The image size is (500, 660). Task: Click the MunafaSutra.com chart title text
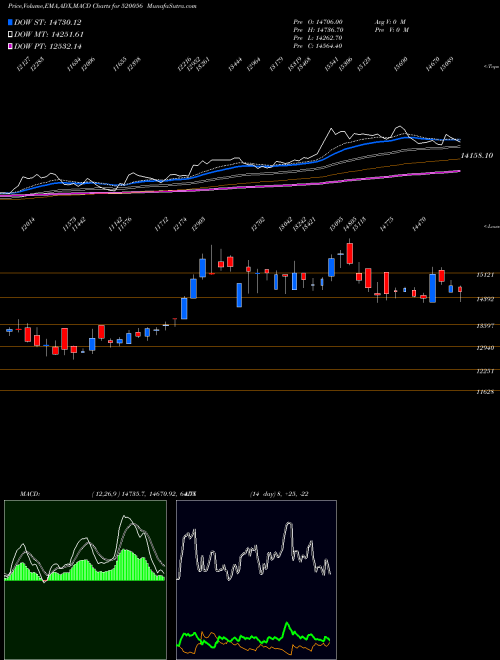[173, 6]
